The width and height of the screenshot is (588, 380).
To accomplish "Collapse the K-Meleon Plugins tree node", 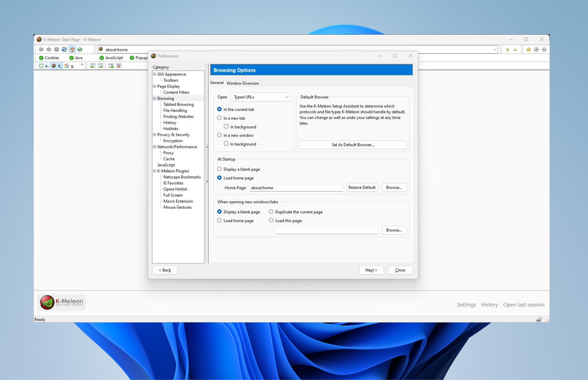I will tap(154, 171).
